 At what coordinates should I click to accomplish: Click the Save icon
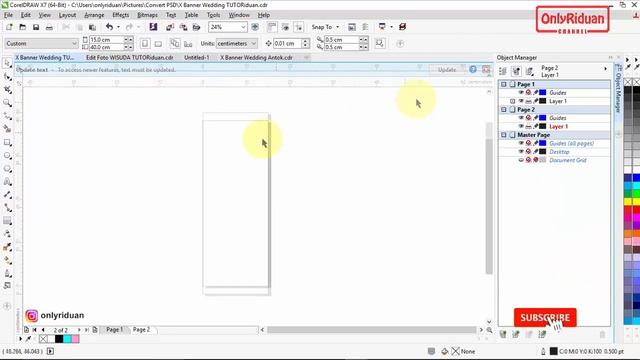pyautogui.click(x=36, y=27)
